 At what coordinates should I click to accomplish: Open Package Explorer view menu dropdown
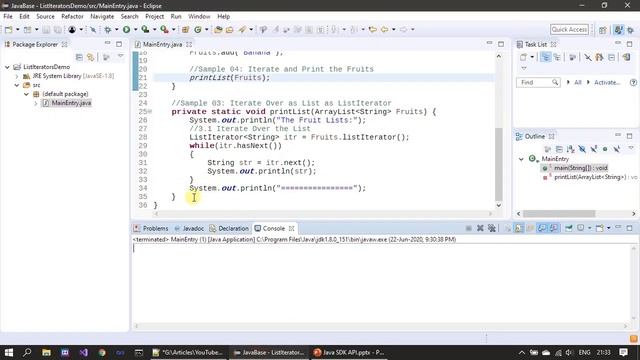pos(120,56)
